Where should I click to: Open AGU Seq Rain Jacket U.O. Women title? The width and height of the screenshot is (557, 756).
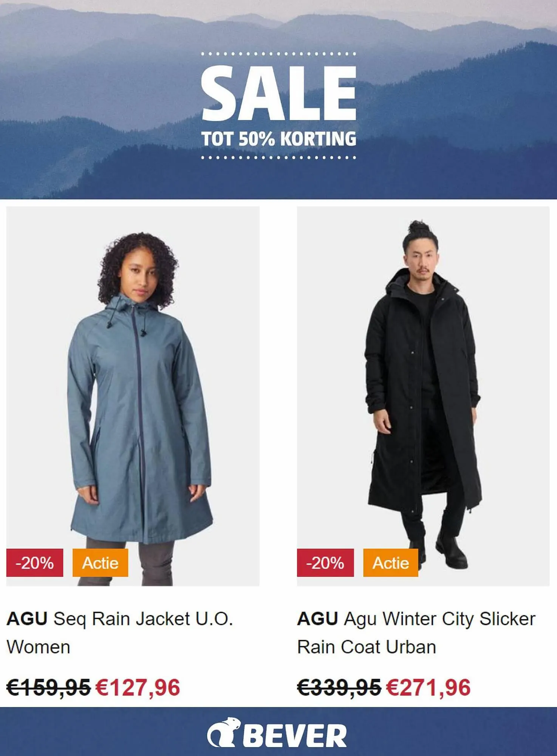tap(120, 633)
